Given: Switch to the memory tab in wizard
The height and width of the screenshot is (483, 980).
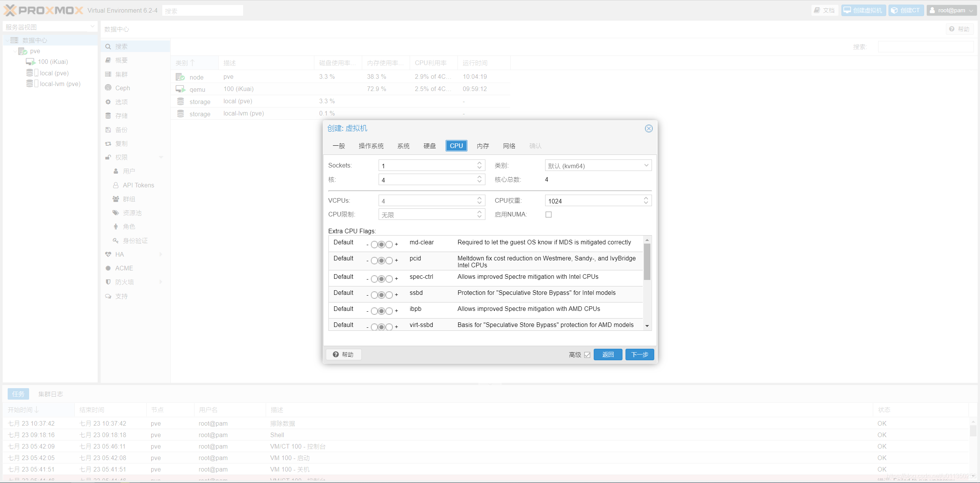Looking at the screenshot, I should (483, 146).
